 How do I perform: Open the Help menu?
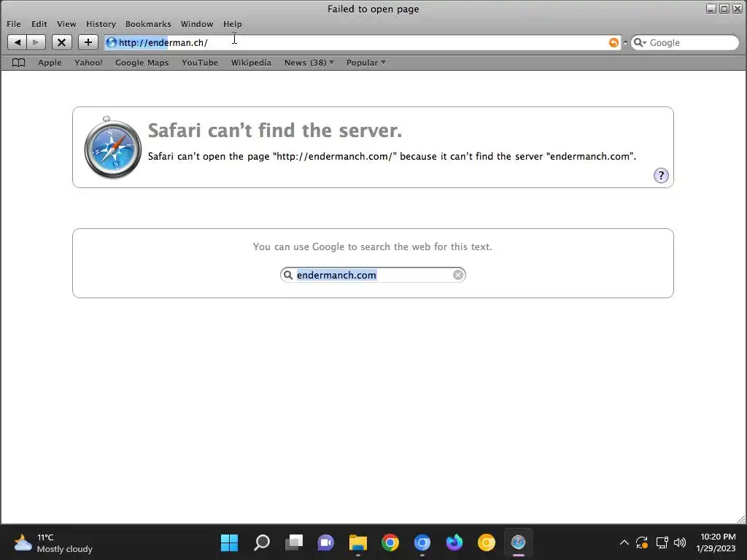point(233,24)
